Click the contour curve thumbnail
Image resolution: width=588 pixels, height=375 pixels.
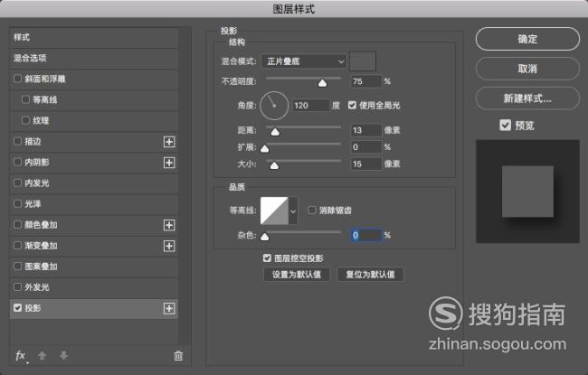274,211
